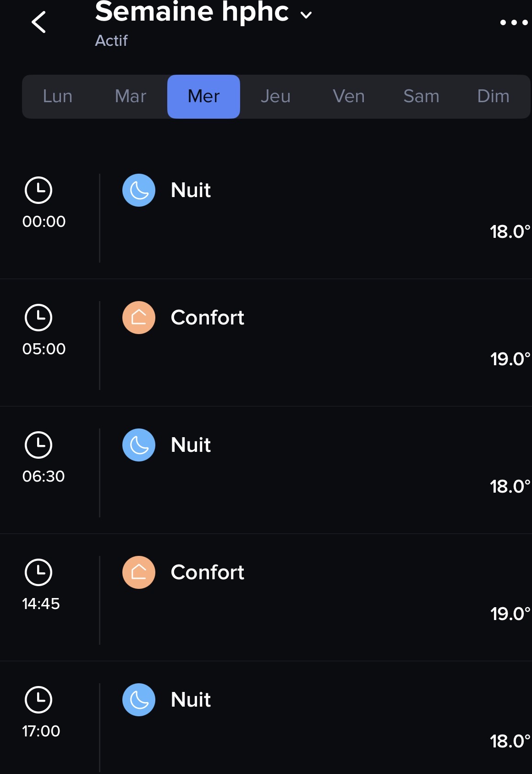Click the moon icon for 00:00 Nuit

(x=139, y=190)
